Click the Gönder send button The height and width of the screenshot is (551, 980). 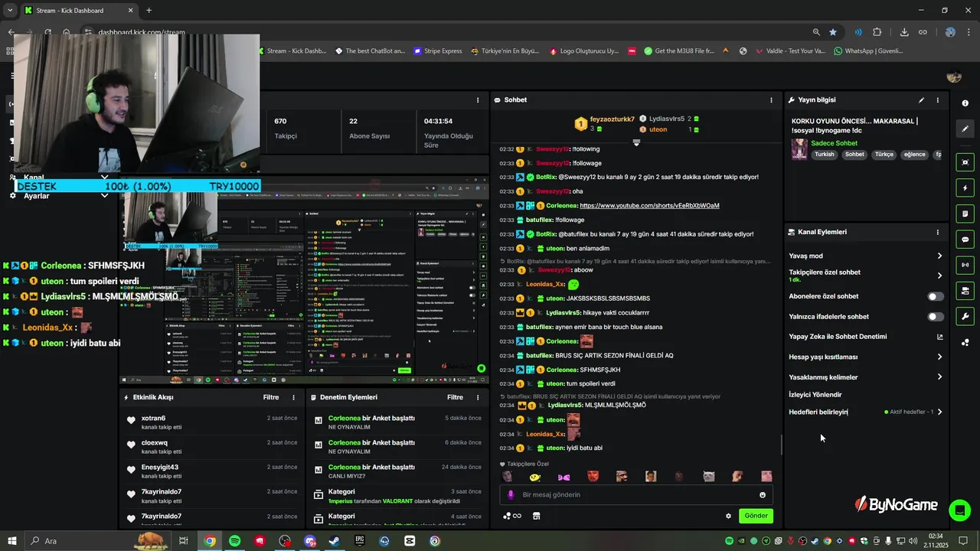[756, 516]
